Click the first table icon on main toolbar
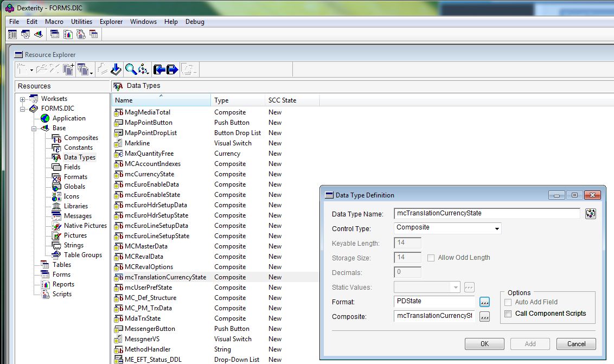614x364 pixels. [12, 34]
